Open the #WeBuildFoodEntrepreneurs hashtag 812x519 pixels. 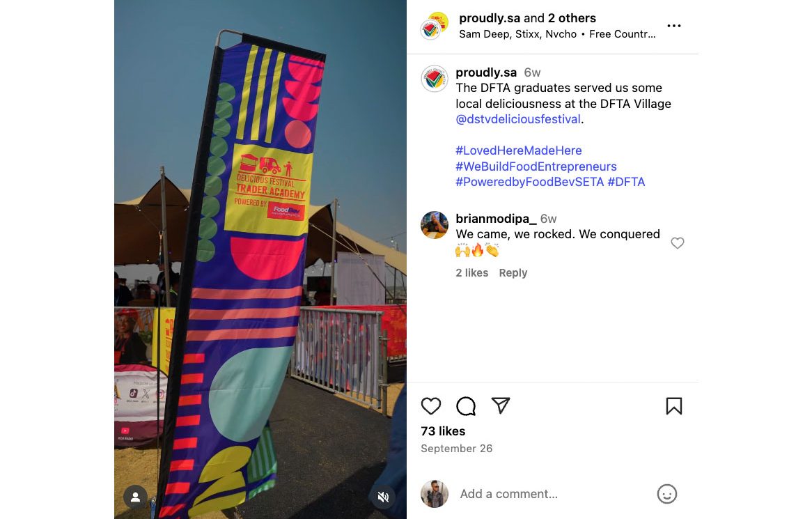(536, 166)
